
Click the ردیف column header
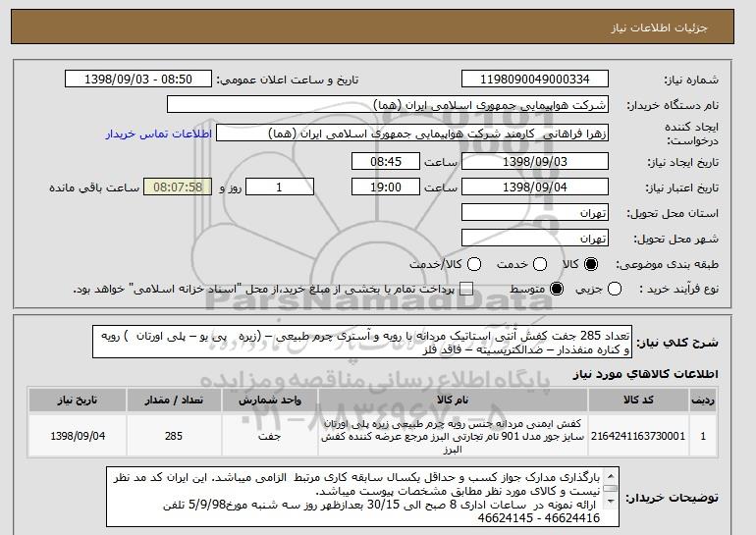pyautogui.click(x=703, y=401)
